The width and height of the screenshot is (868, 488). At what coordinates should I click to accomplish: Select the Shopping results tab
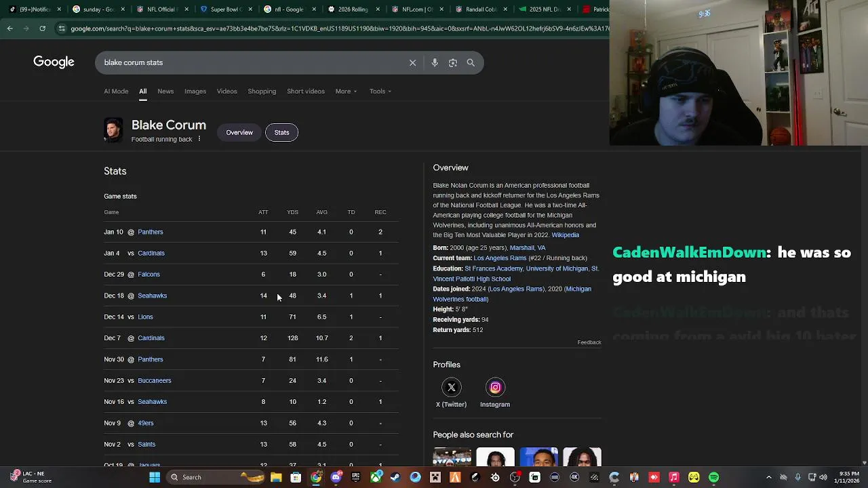pos(262,91)
